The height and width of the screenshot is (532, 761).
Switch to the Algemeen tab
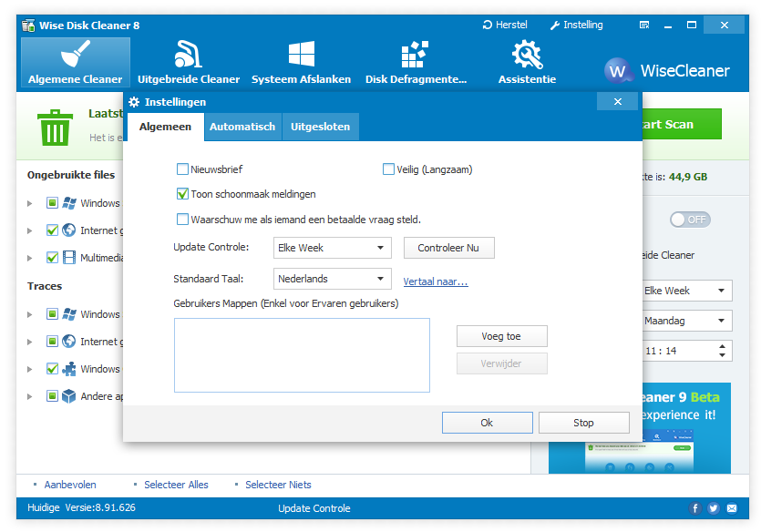(166, 127)
